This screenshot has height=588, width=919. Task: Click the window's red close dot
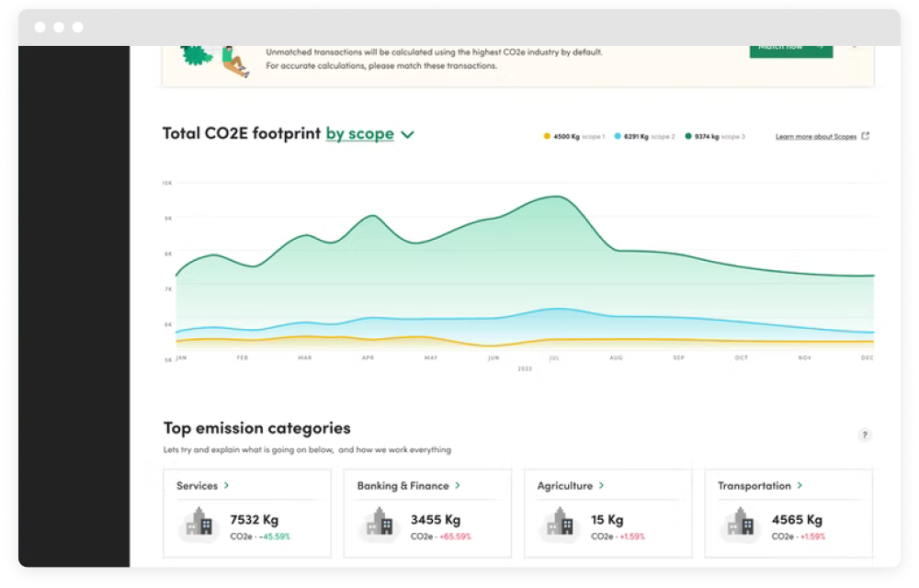(x=40, y=28)
